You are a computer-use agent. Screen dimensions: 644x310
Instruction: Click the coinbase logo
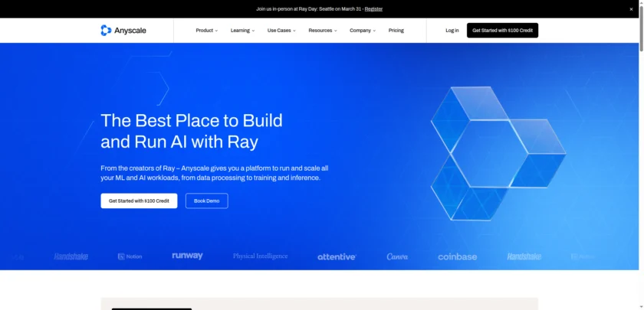[457, 256]
